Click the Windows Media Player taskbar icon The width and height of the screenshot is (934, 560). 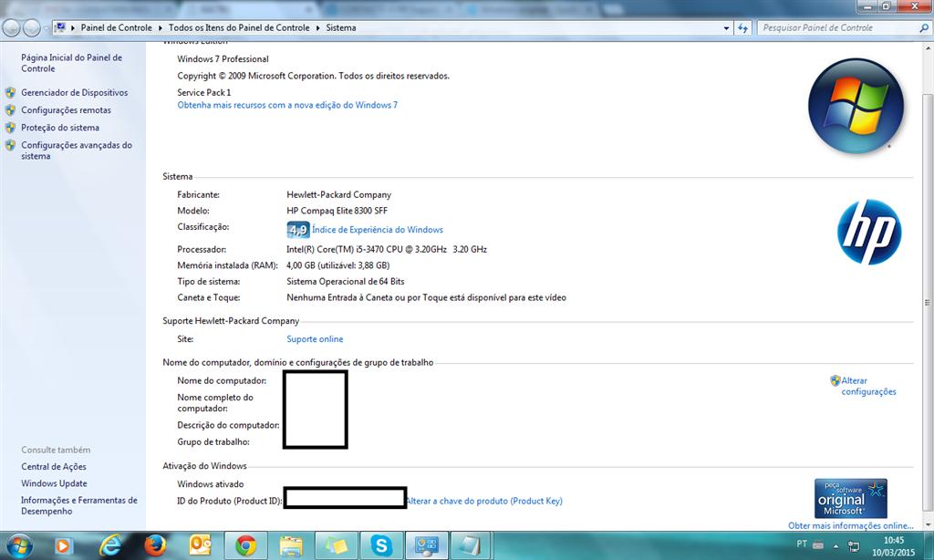tap(64, 546)
